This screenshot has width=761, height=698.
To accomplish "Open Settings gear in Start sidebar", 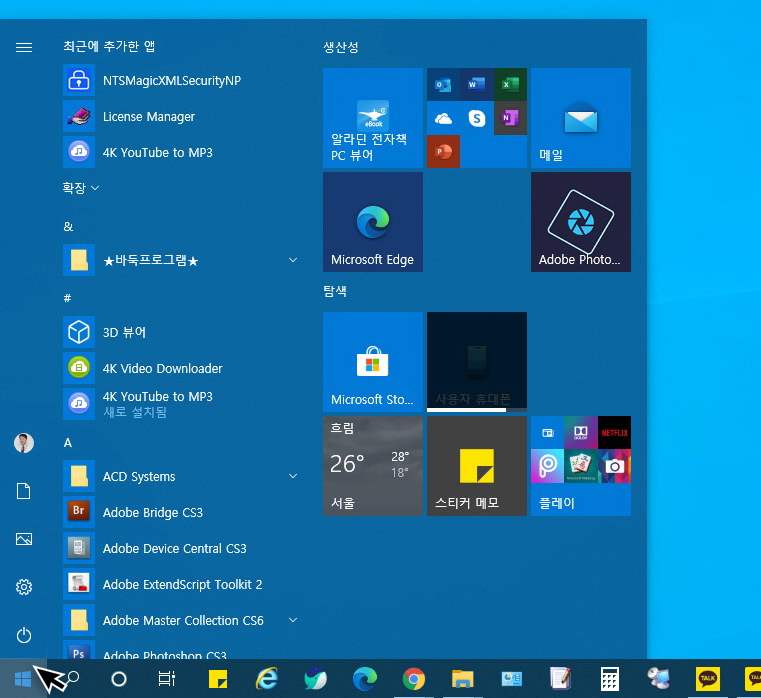I will click(24, 587).
